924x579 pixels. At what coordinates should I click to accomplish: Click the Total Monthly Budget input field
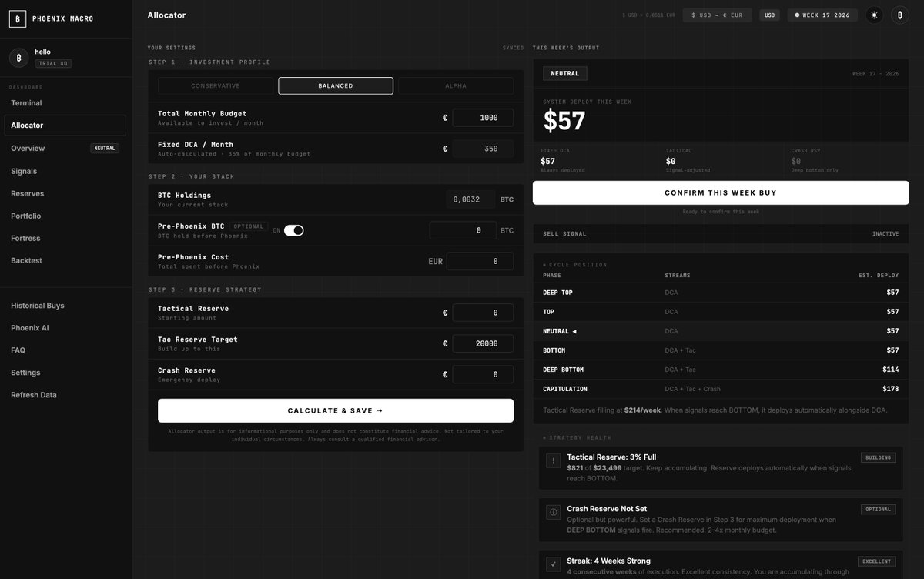483,117
